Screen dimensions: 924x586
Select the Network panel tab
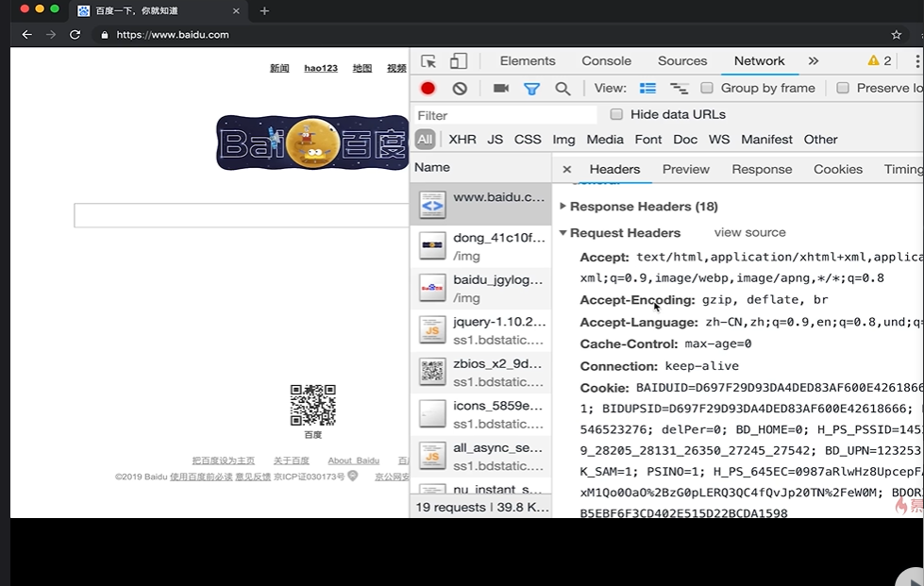(x=759, y=60)
